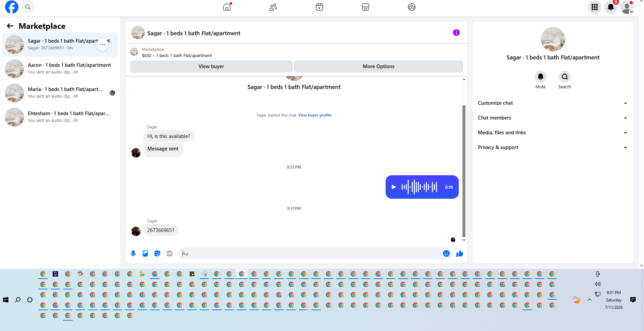This screenshot has width=644, height=331.
Task: Go to the Home feed tab
Action: pos(227,7)
